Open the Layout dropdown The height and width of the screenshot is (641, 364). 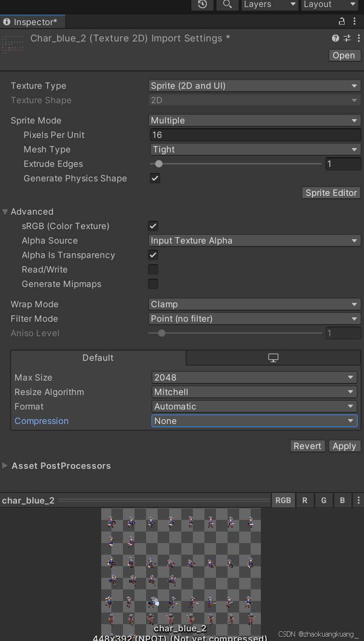[330, 4]
